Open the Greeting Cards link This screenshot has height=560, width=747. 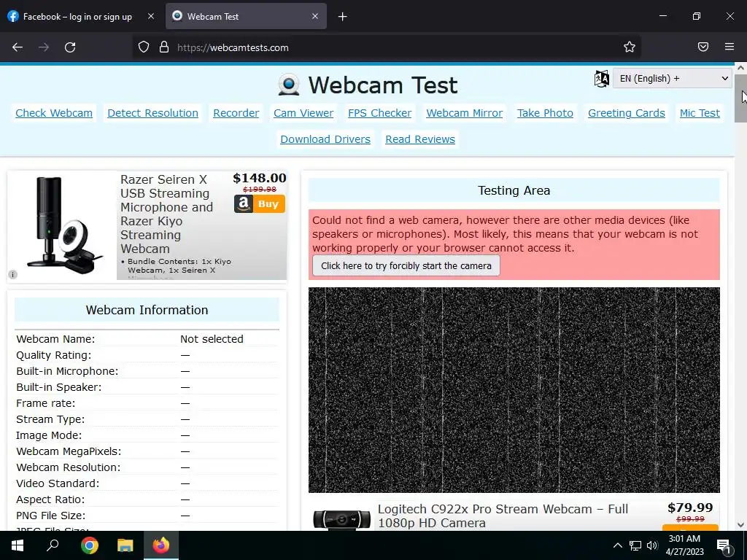[x=627, y=113]
